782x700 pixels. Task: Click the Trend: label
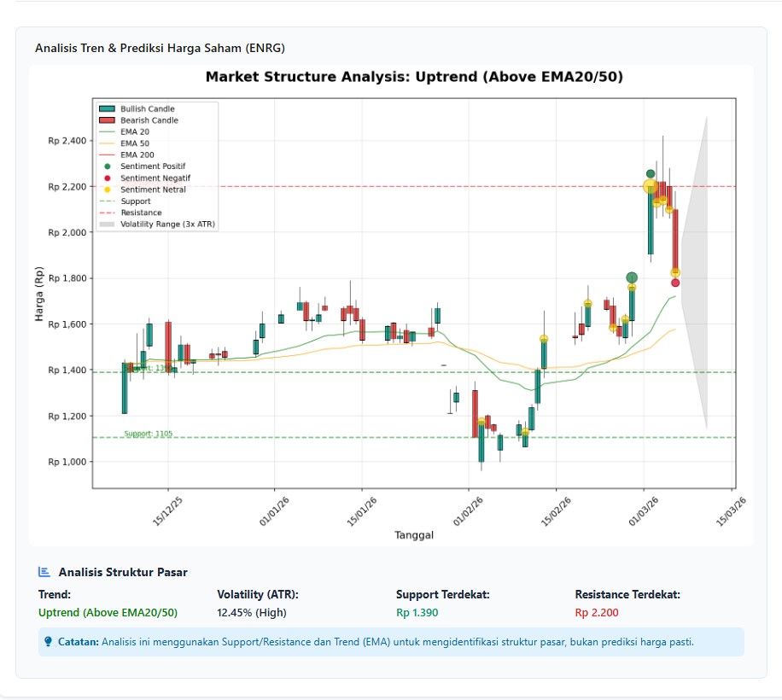(55, 595)
